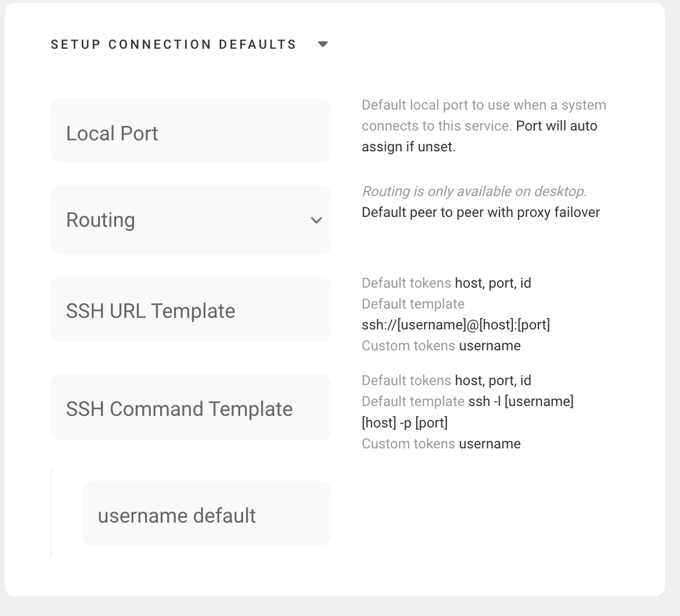680x616 pixels.
Task: Click 'Default peer to peer with proxy failover'
Action: pyautogui.click(x=481, y=212)
